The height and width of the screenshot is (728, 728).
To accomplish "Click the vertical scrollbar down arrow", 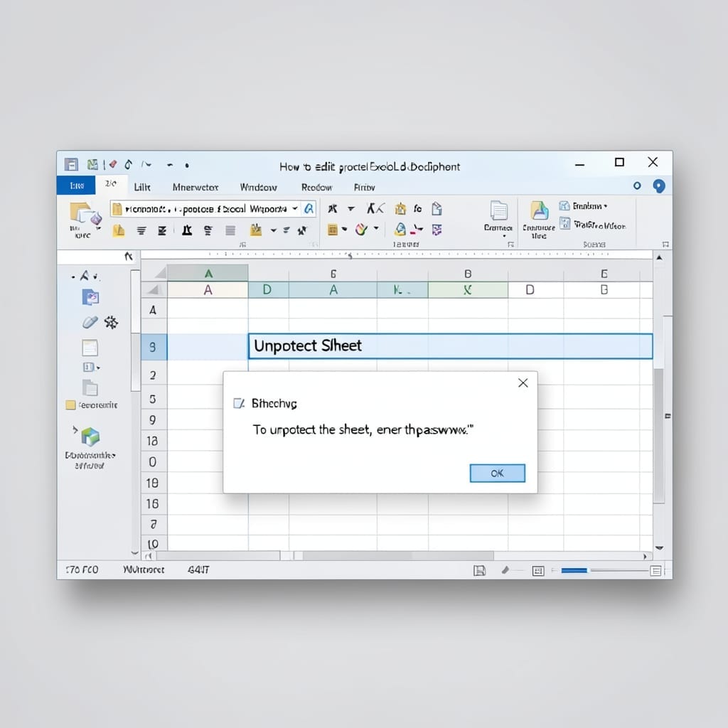I will point(659,548).
